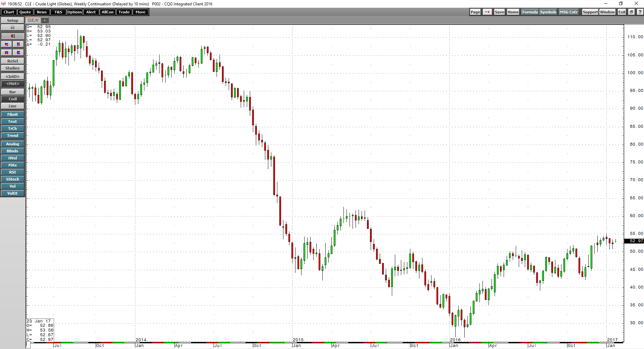Open the Page menu
644x349 pixels.
pyautogui.click(x=475, y=12)
